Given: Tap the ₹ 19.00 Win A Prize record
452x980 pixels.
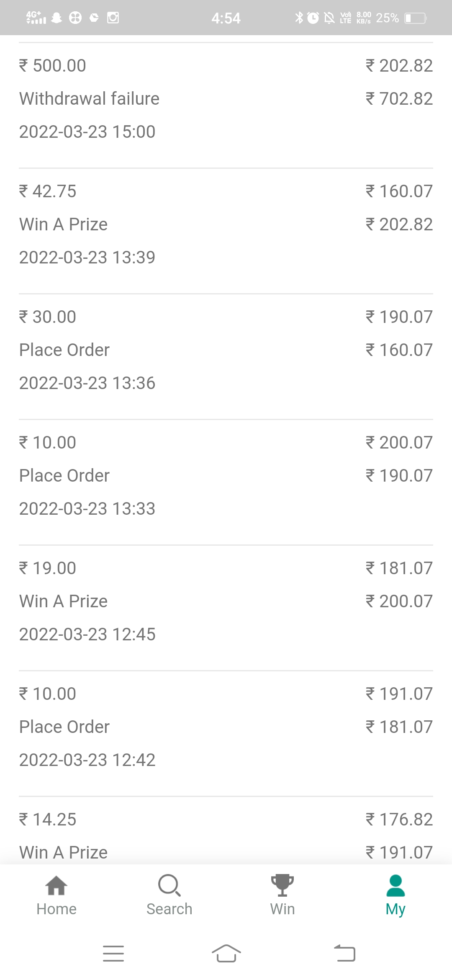Looking at the screenshot, I should click(x=226, y=601).
